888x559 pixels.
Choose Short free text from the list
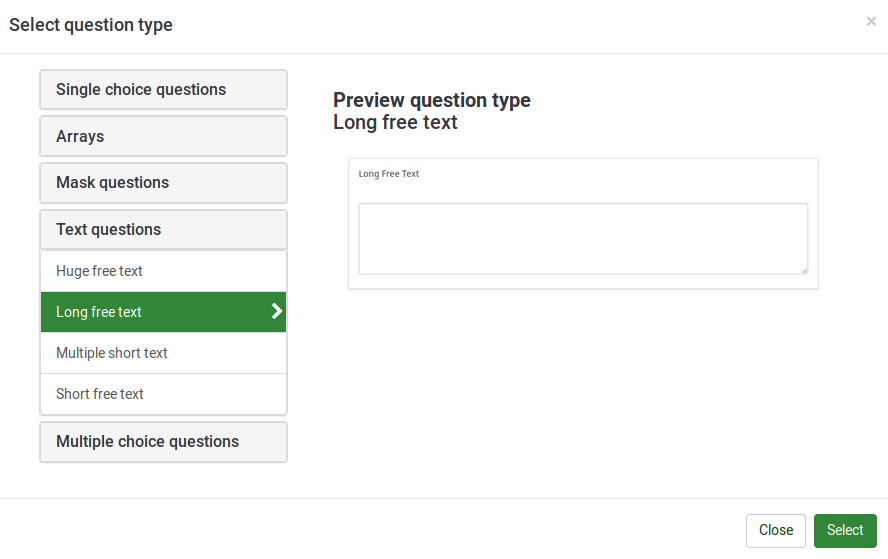100,394
